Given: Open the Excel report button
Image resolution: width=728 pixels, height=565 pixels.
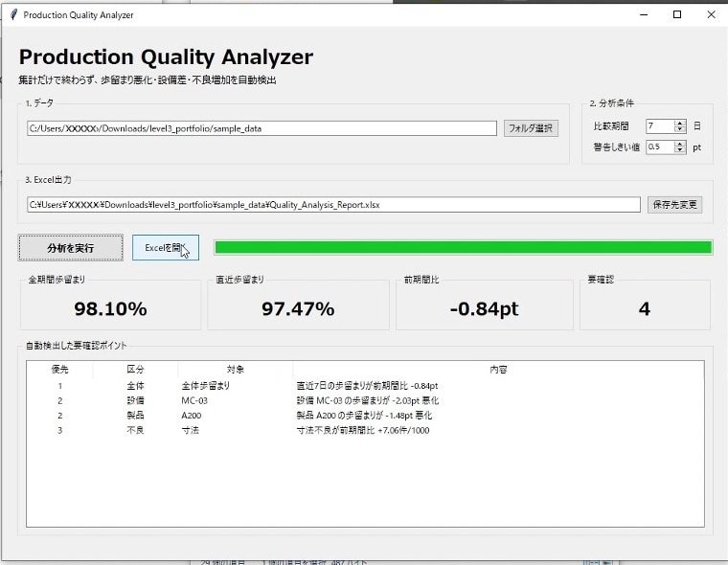Looking at the screenshot, I should [x=166, y=247].
